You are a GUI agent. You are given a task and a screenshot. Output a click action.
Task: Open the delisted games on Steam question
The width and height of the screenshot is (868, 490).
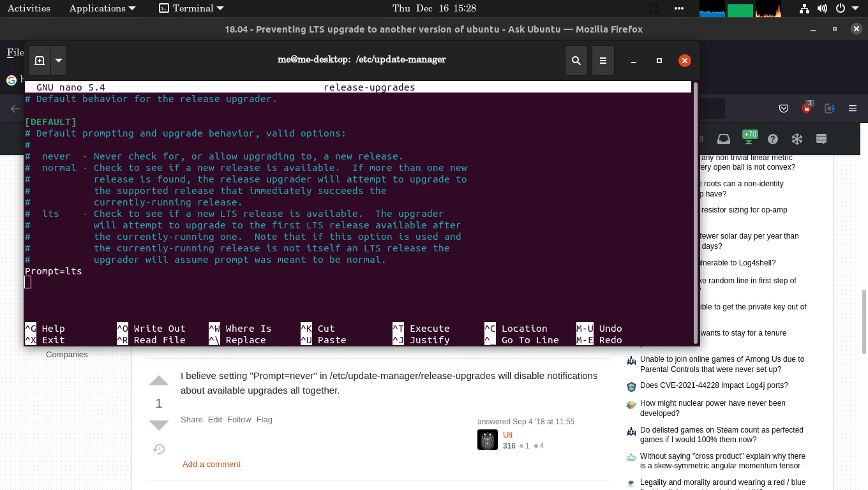722,435
